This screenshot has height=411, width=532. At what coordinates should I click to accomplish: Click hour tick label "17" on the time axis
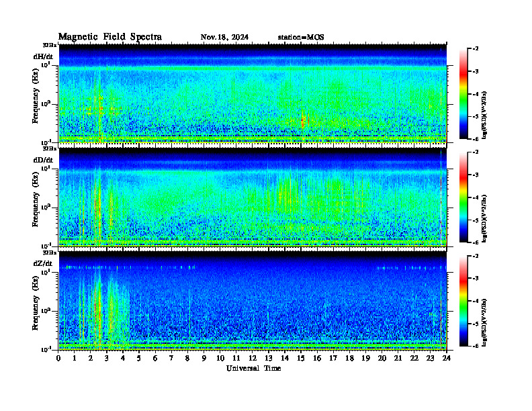pyautogui.click(x=333, y=359)
